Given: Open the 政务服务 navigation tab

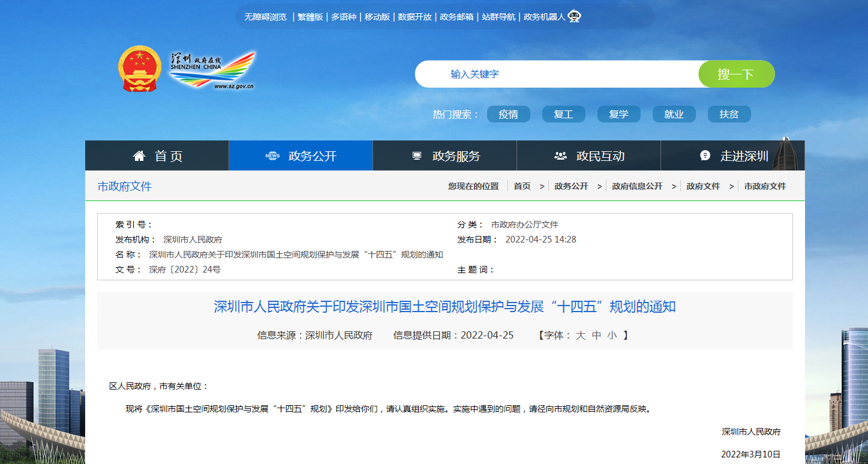Looking at the screenshot, I should tap(456, 156).
